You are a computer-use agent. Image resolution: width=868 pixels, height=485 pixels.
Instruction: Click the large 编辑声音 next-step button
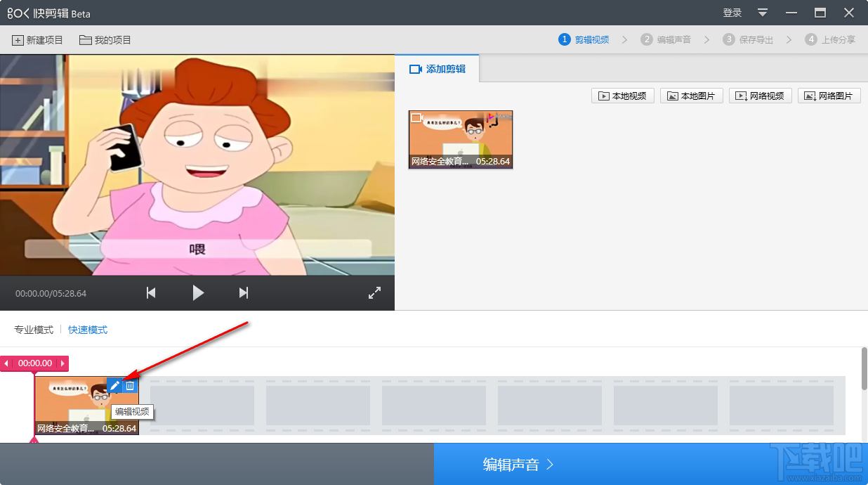(x=650, y=464)
